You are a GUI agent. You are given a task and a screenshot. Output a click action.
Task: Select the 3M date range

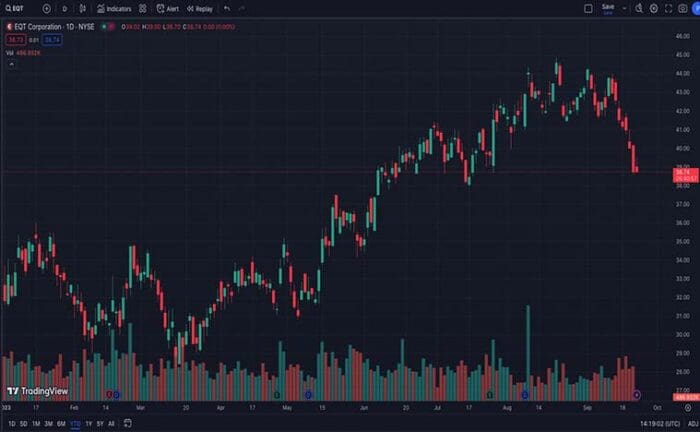coord(48,424)
